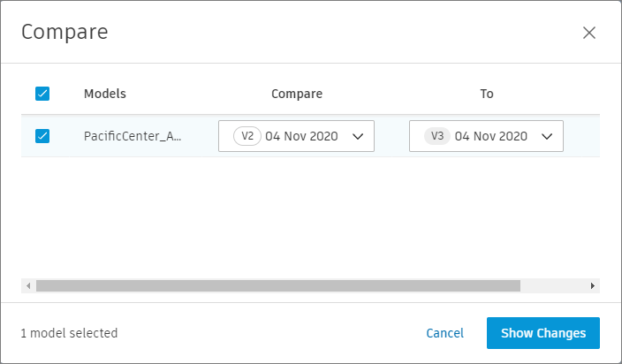Select the PacificCenter_A... model name
This screenshot has width=622, height=364.
click(133, 136)
